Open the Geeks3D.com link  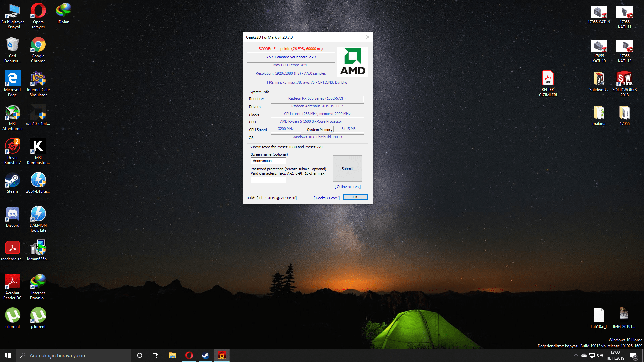326,198
